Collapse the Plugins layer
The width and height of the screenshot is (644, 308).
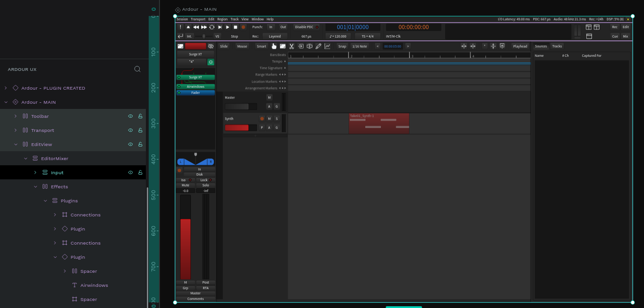45,200
